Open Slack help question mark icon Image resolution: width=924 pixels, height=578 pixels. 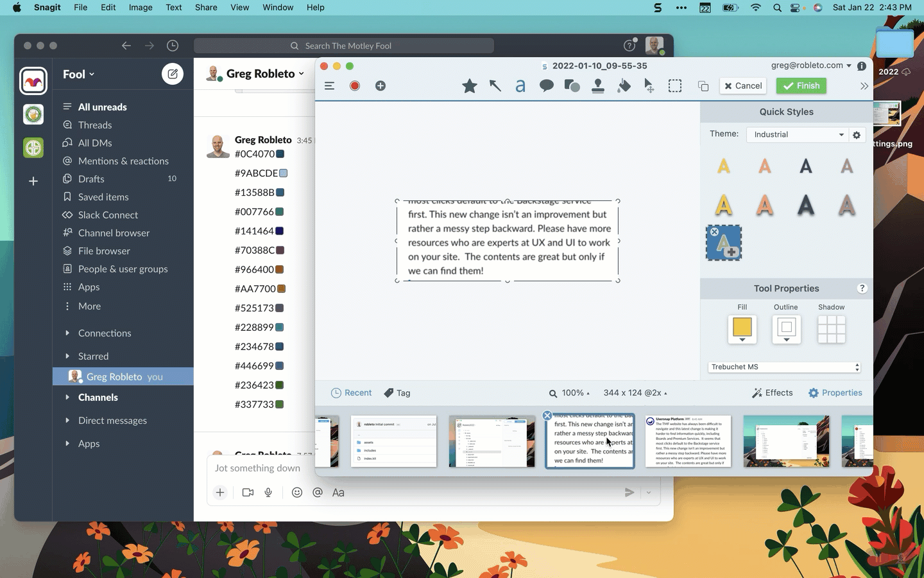point(629,46)
